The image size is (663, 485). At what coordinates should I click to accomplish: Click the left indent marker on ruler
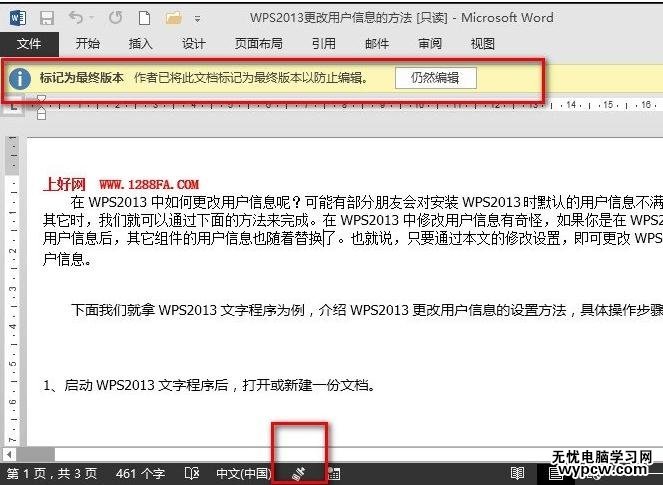coord(41,114)
